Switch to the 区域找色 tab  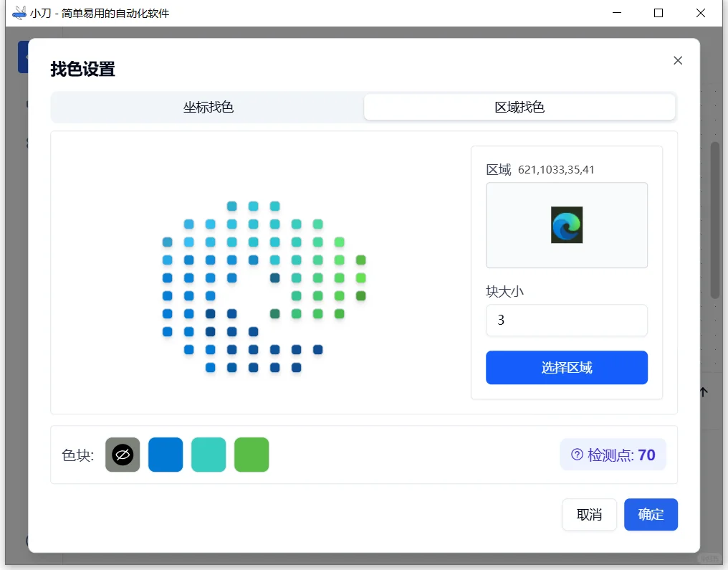click(519, 106)
